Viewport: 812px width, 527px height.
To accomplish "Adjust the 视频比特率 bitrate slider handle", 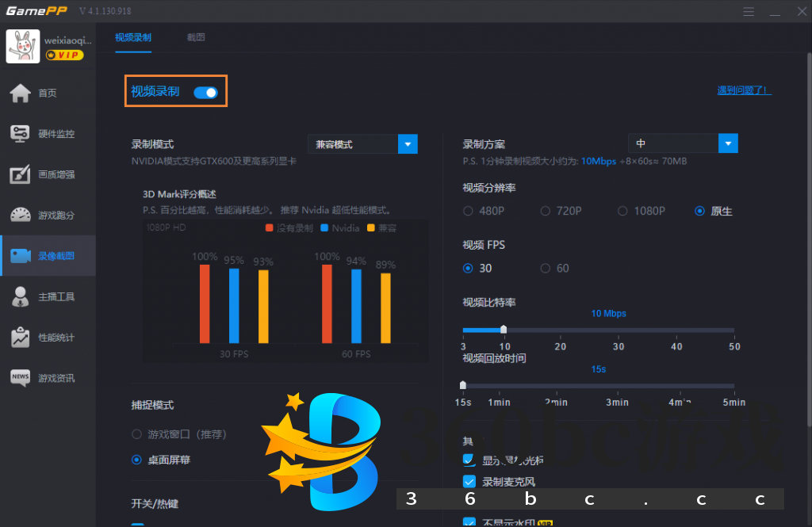I will (x=504, y=330).
